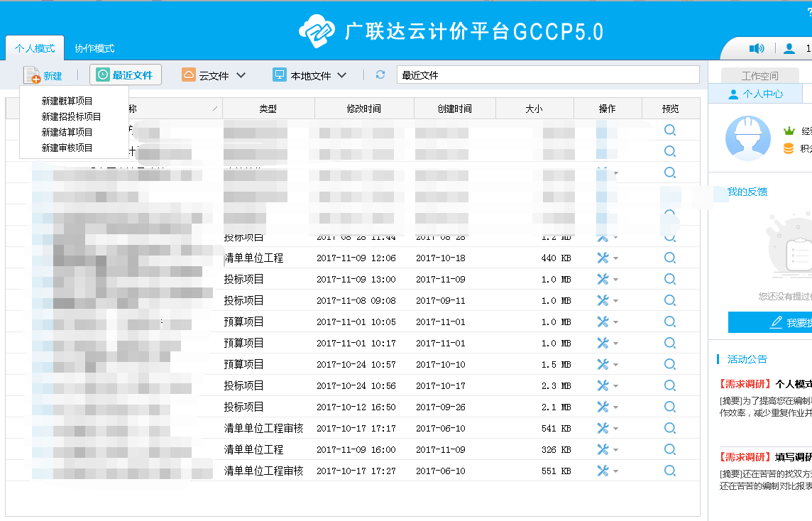Expand operations dropdown for 440 KB row
The height and width of the screenshot is (521, 812).
(x=615, y=258)
